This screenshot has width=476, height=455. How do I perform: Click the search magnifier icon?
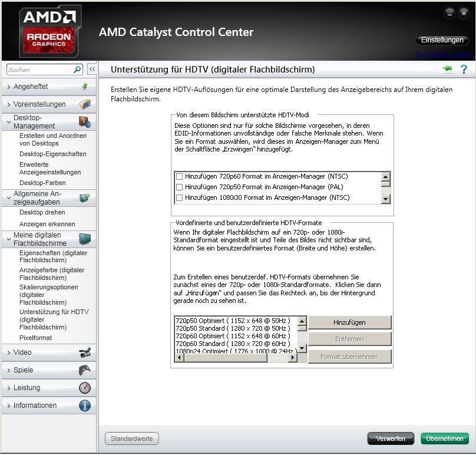[x=77, y=70]
